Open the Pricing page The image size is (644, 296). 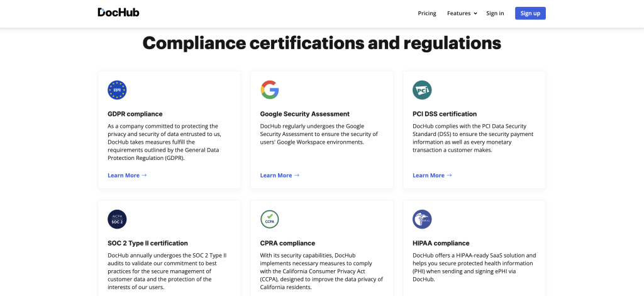pos(427,13)
